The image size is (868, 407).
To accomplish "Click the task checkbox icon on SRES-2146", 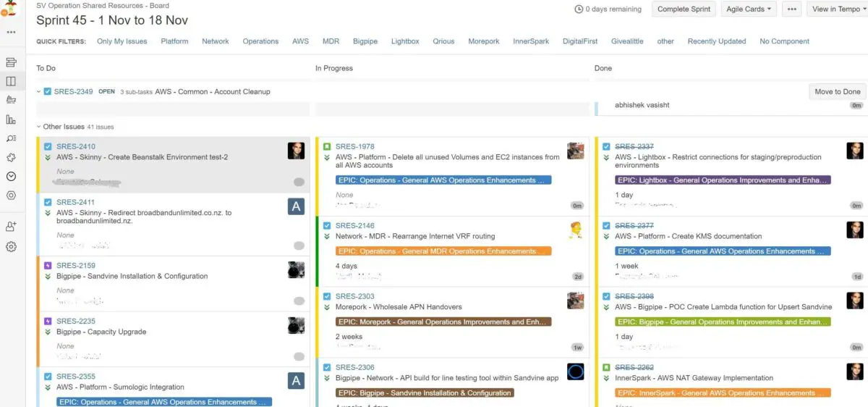I will (x=327, y=226).
